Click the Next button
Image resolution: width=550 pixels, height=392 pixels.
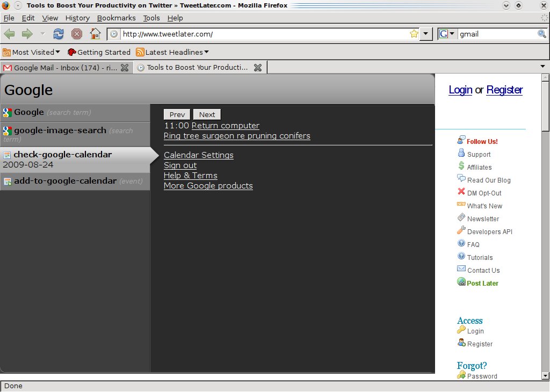pos(207,115)
